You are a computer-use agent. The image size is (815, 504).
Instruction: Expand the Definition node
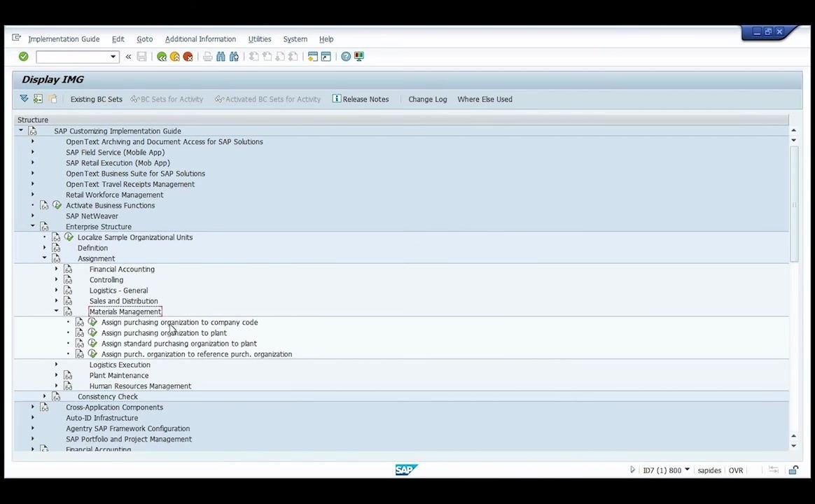44,247
